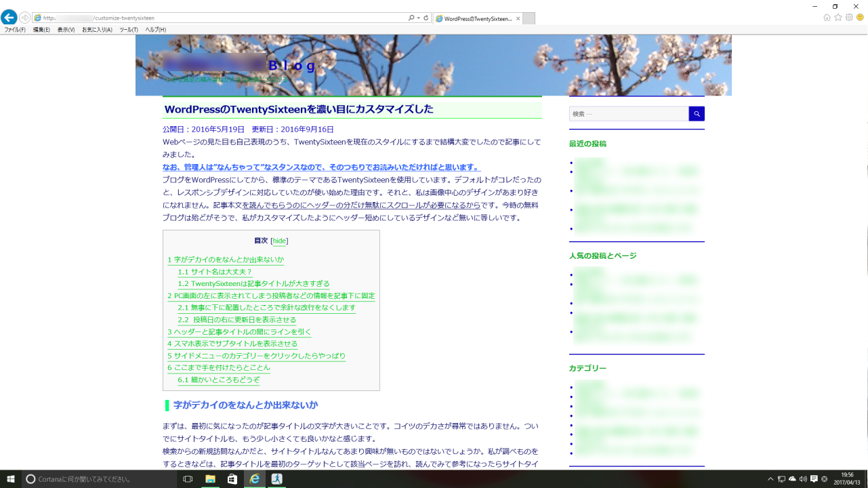Open the OneDrive cloud tray icon
This screenshot has width=868, height=488.
pos(792,479)
